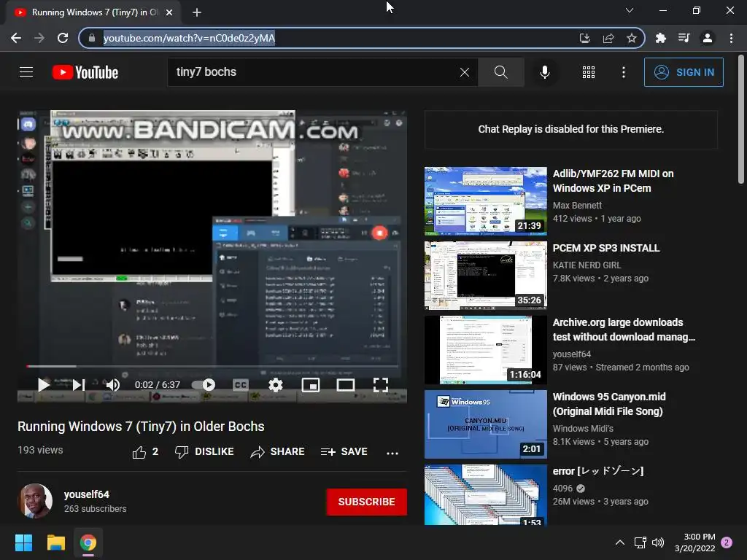Play the video
Image resolution: width=747 pixels, height=560 pixels.
(43, 385)
